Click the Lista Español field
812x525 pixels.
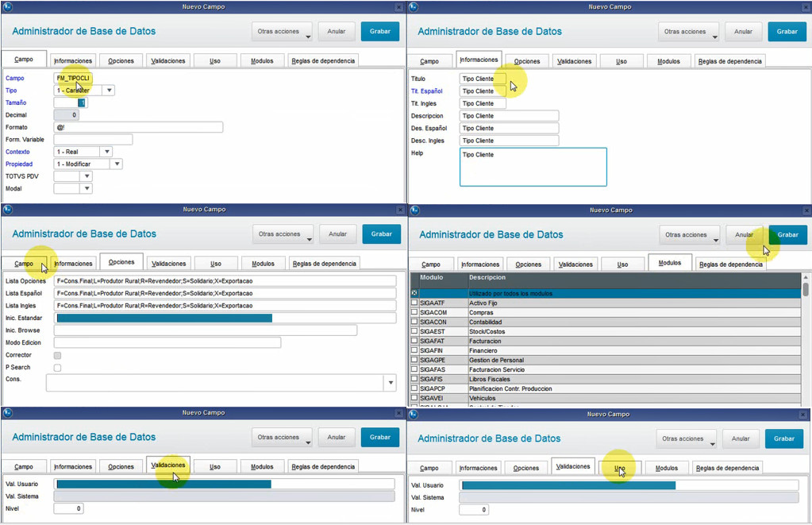(225, 293)
